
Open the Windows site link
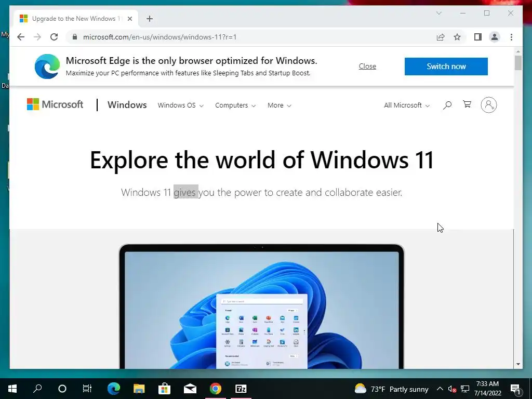pyautogui.click(x=127, y=105)
